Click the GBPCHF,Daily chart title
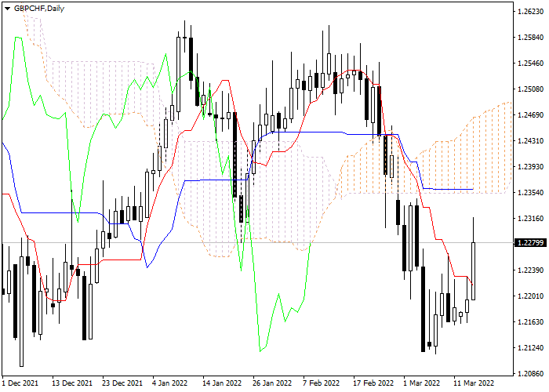 (x=39, y=9)
